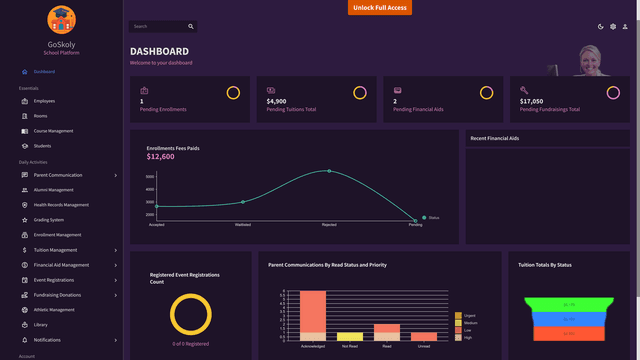The width and height of the screenshot is (640, 360).
Task: Expand the Fundraising Donations submenu chevron
Action: coord(116,296)
